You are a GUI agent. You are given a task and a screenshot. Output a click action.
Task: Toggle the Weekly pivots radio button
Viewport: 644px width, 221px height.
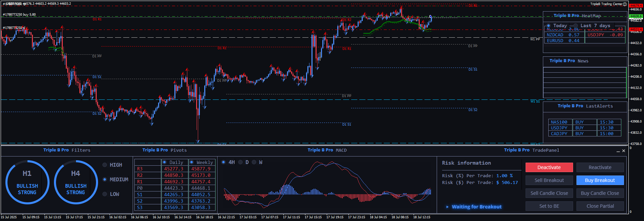pos(192,162)
